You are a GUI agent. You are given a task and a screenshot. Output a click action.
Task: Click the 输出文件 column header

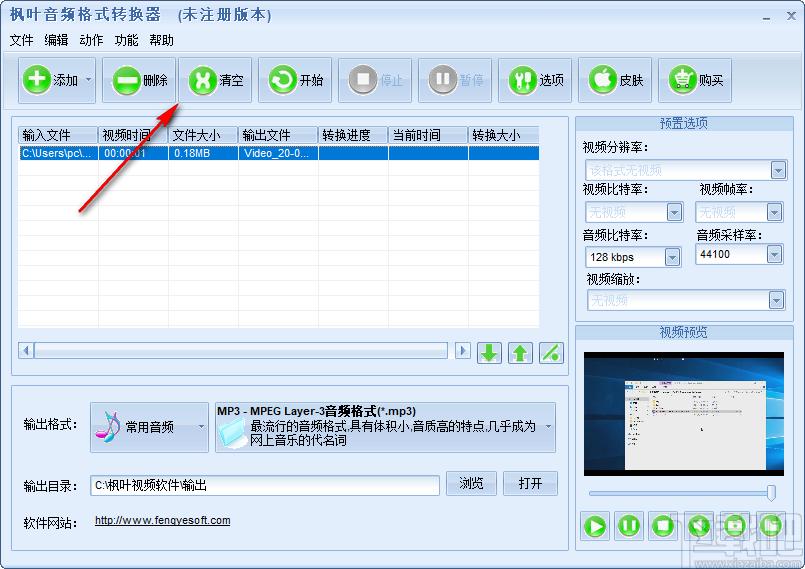click(x=278, y=135)
